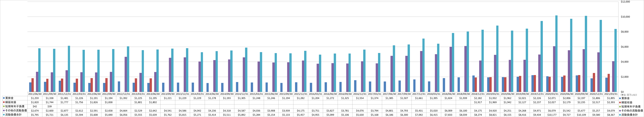Click the 2020/03/31 date column header
The width and height of the screenshot is (644, 117).
[x=552, y=94]
